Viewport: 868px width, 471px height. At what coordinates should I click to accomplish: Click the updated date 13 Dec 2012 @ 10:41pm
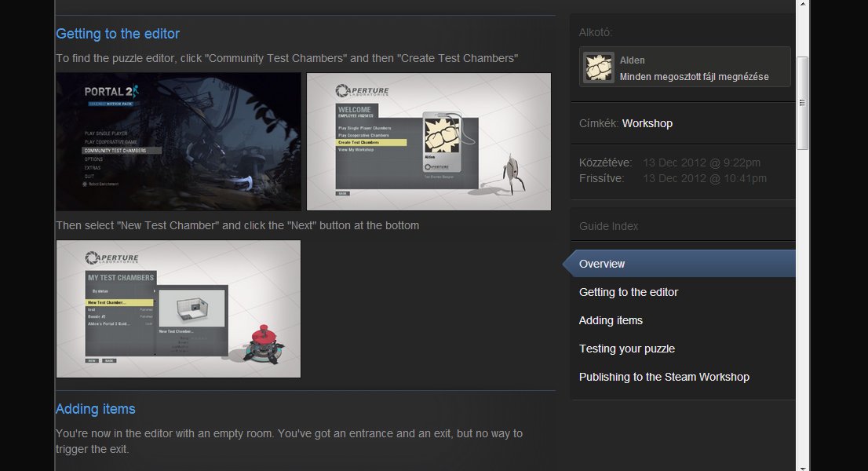[x=705, y=178]
